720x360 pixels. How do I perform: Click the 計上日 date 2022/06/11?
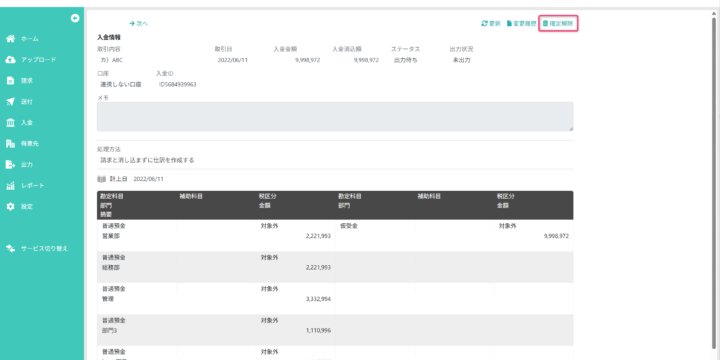click(149, 179)
